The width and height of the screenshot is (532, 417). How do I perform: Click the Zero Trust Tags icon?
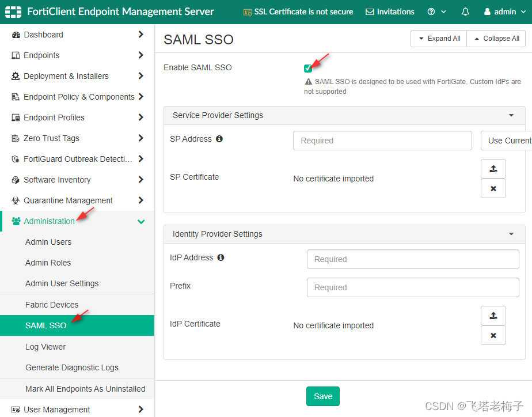16,138
